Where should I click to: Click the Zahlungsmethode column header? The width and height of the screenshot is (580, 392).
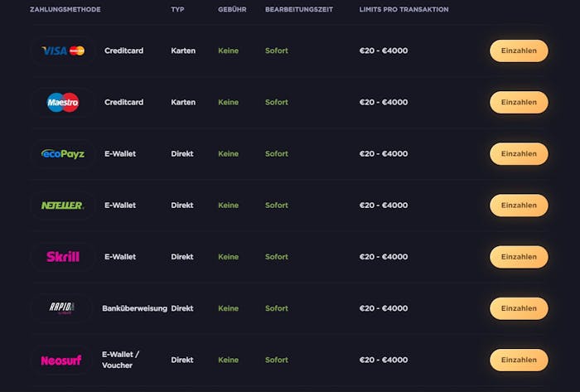[x=65, y=10]
